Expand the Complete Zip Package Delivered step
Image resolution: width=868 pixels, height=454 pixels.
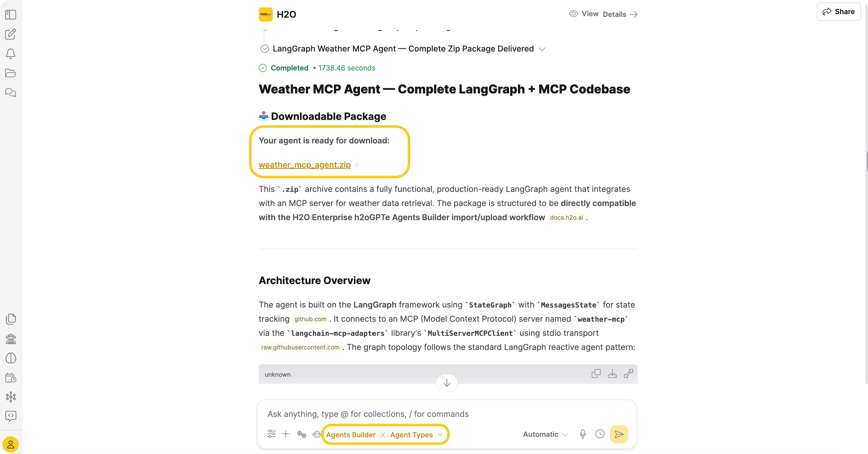[542, 49]
